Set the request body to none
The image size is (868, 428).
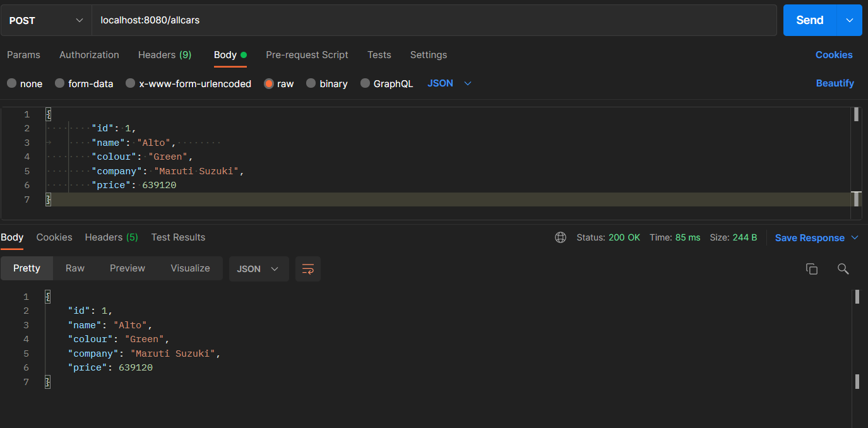[11, 83]
